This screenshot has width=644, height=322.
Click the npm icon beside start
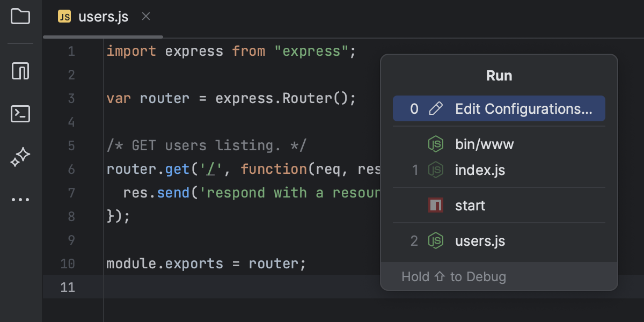pos(436,205)
